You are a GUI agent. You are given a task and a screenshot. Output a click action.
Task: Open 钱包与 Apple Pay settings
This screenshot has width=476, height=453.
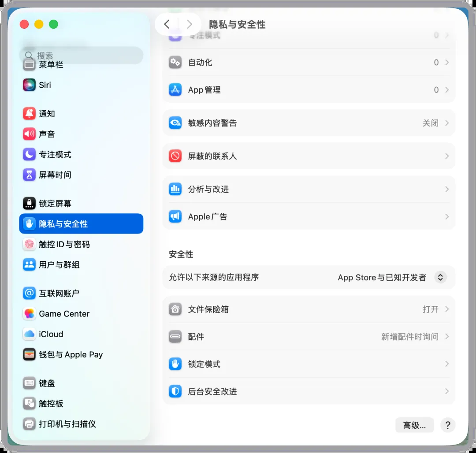(x=71, y=355)
